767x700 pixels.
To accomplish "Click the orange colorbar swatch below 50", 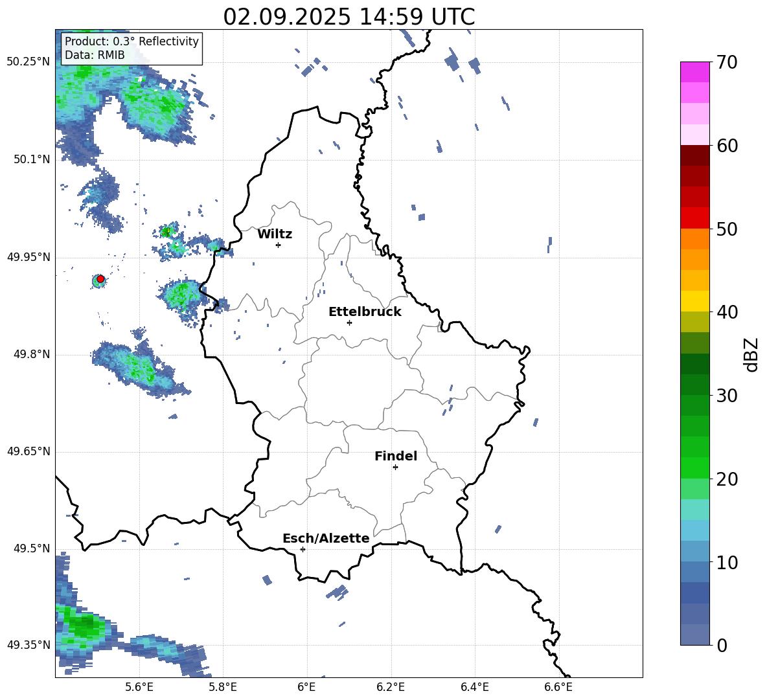I will (x=694, y=239).
